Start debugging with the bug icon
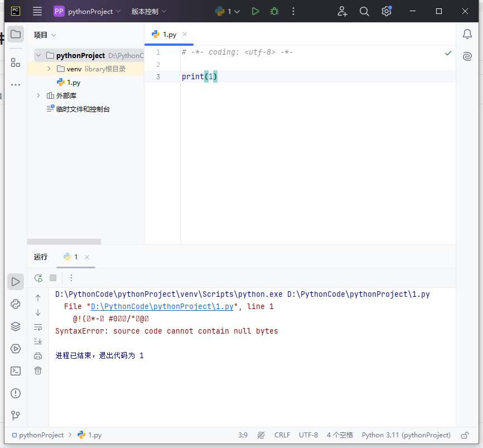Image resolution: width=483 pixels, height=448 pixels. coord(274,11)
